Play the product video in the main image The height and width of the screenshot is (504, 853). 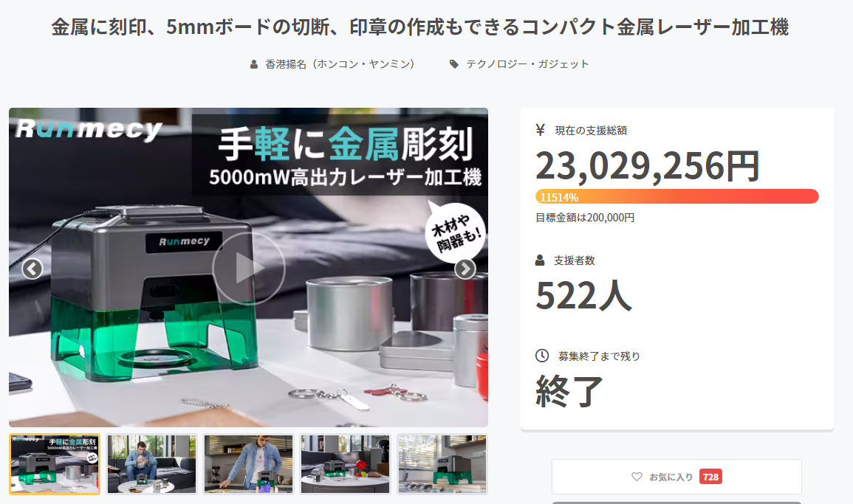(x=249, y=268)
